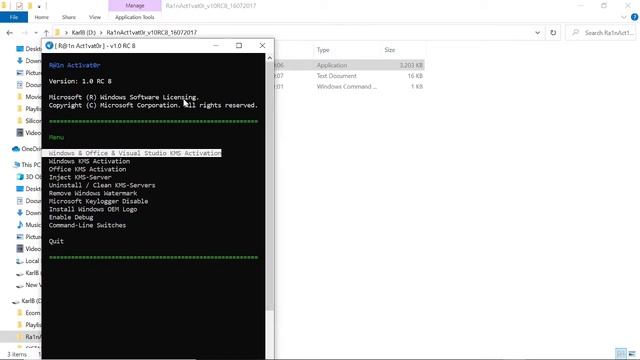Click the New folder quick access toolbar icon
640x360 pixels.
[x=30, y=6]
